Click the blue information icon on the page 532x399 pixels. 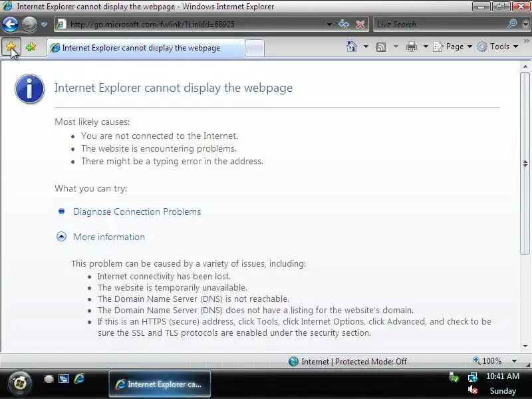click(x=29, y=88)
